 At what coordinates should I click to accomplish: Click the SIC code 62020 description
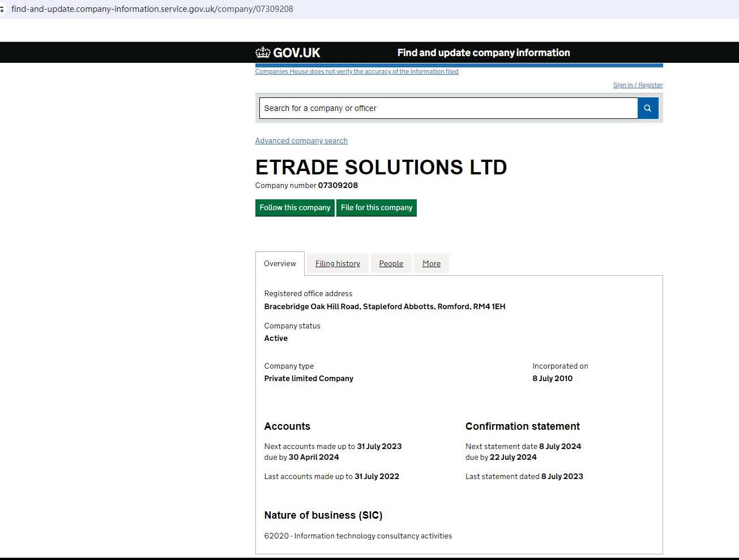pos(358,536)
